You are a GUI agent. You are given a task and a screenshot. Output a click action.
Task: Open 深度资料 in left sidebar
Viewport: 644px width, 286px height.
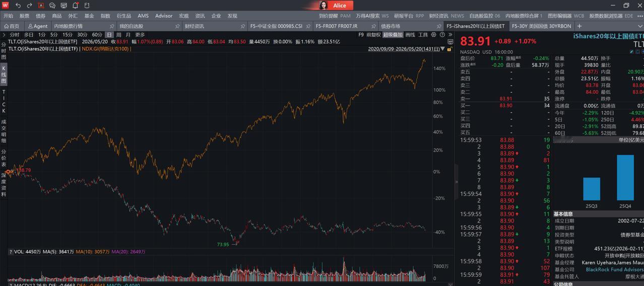coord(4,185)
